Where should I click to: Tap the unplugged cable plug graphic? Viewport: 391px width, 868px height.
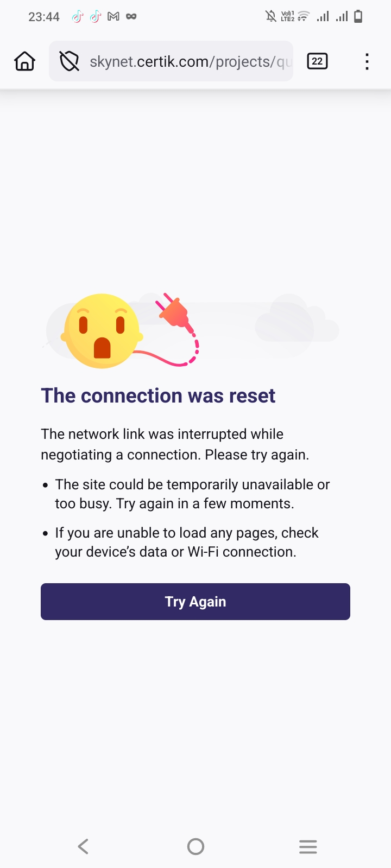175,312
